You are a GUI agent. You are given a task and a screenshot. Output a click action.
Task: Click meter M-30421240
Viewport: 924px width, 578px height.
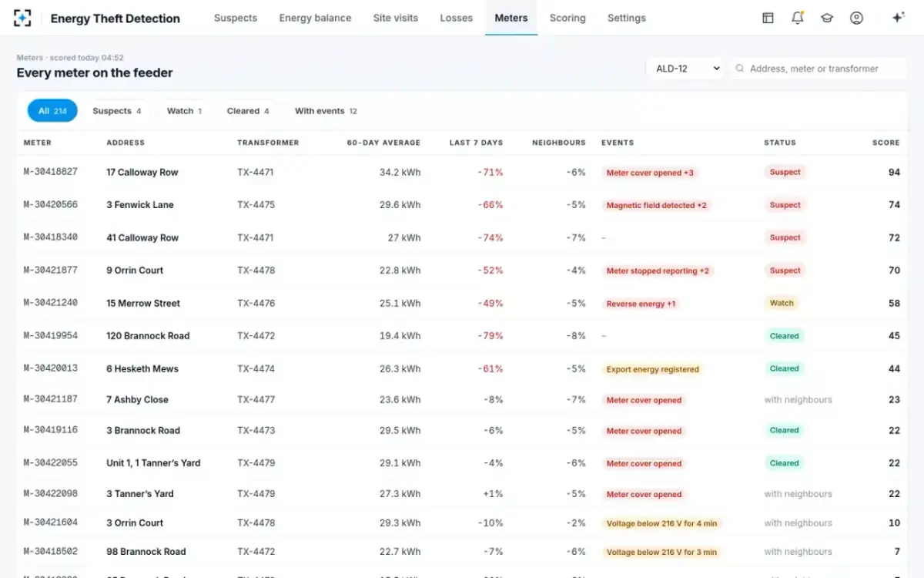pyautogui.click(x=50, y=303)
